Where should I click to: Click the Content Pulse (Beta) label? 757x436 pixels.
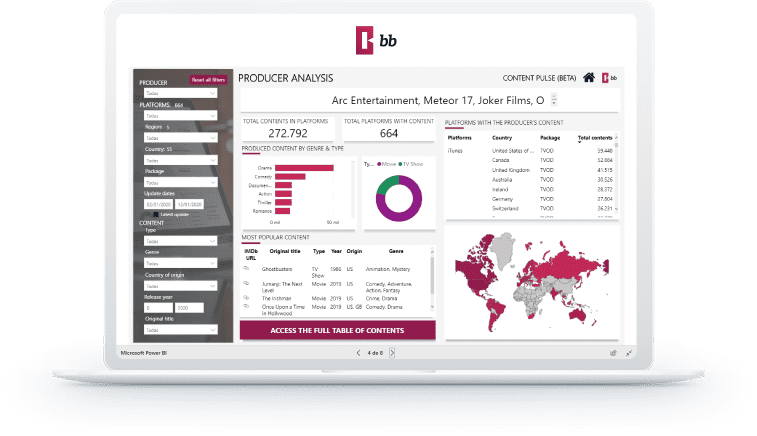pos(539,78)
